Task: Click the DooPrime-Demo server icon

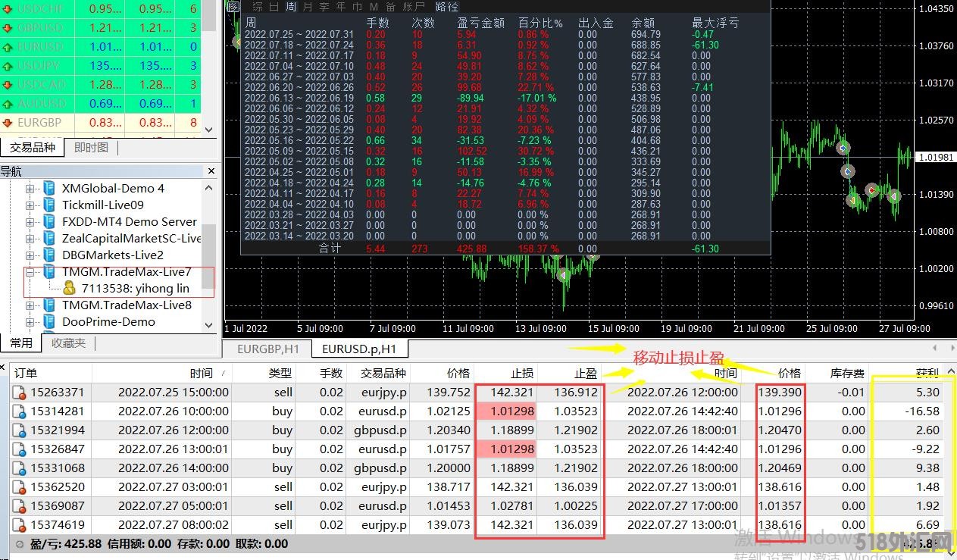Action: [50, 321]
